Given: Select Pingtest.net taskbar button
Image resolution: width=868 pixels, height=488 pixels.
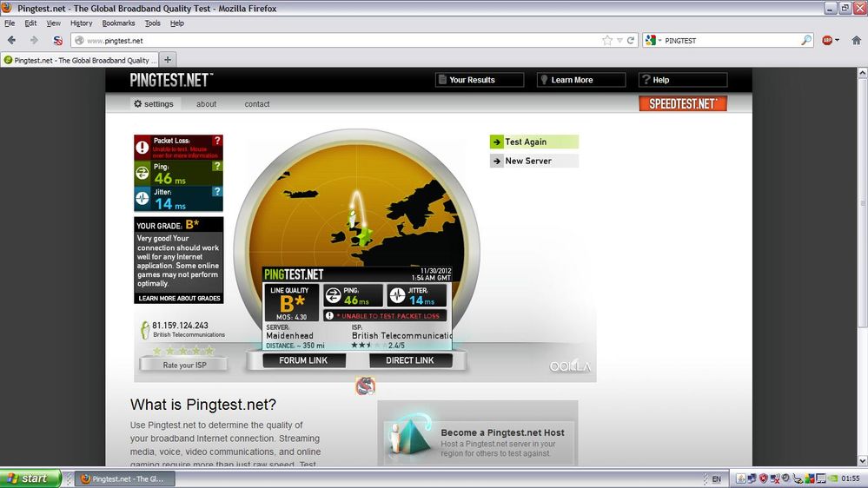Looking at the screenshot, I should coord(124,479).
